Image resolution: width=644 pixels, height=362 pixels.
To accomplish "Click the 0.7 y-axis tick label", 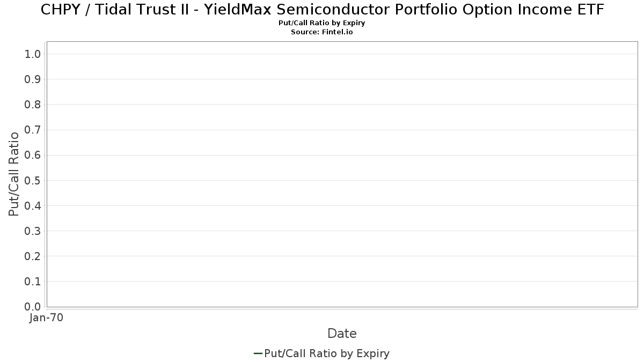I will pyautogui.click(x=33, y=130).
